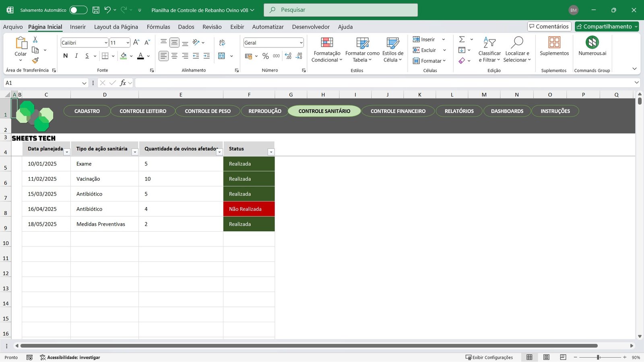Go to CADASTRO sheet
This screenshot has width=644, height=362.
(87, 111)
